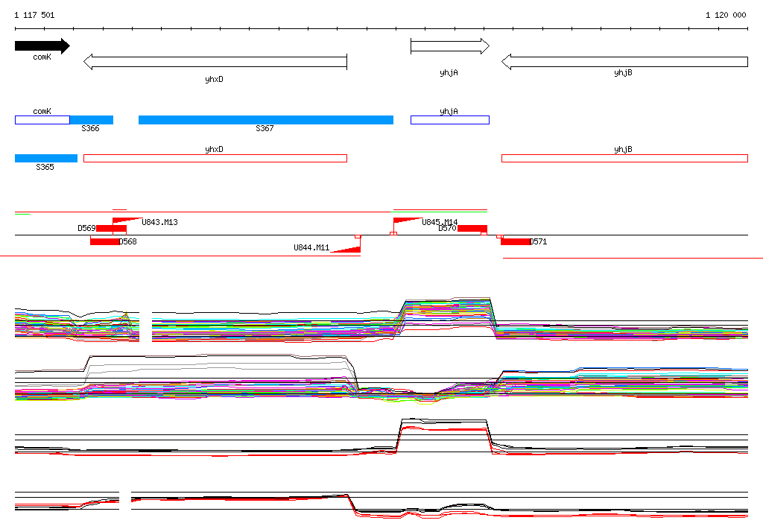Click the D568 text label
The image size is (763, 532).
tap(128, 241)
